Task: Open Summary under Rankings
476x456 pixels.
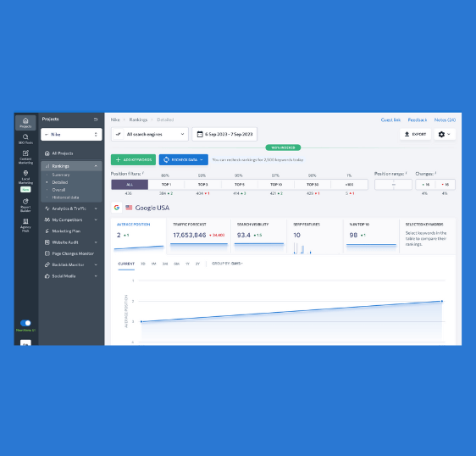Action: (x=61, y=175)
